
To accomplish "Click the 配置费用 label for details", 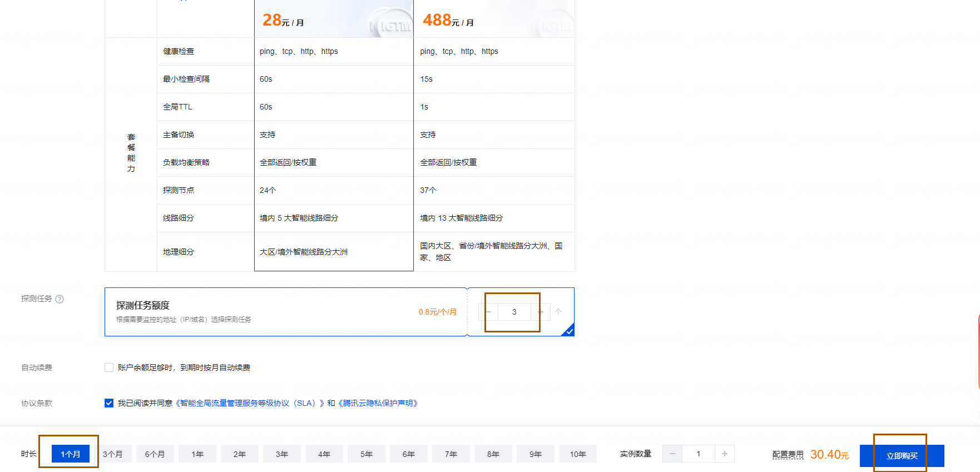I will (x=788, y=454).
